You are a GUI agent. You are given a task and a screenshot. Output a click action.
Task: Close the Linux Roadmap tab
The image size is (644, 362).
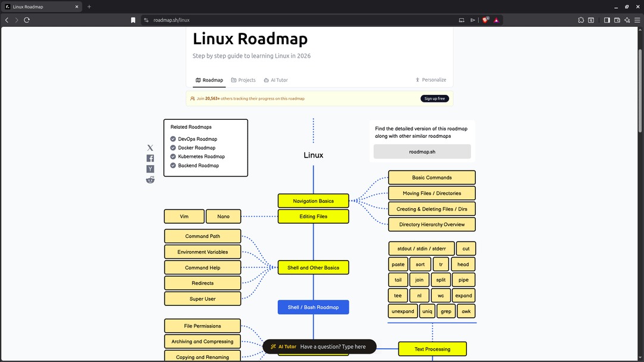76,7
